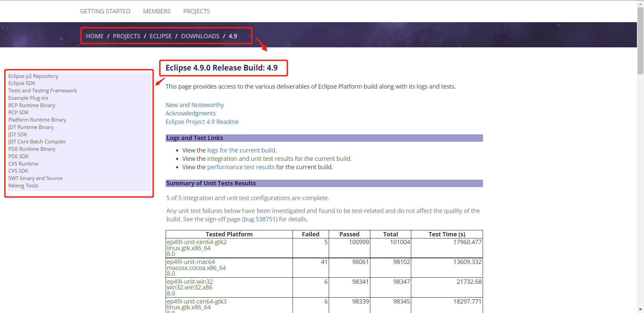Image resolution: width=644 pixels, height=313 pixels.
Task: Select JDT SDK in sidebar
Action: [18, 135]
